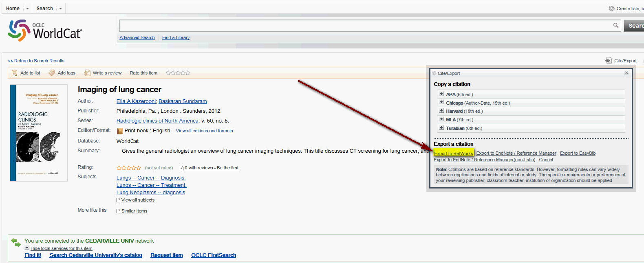
Task: Click the Add tags link
Action: tap(66, 73)
